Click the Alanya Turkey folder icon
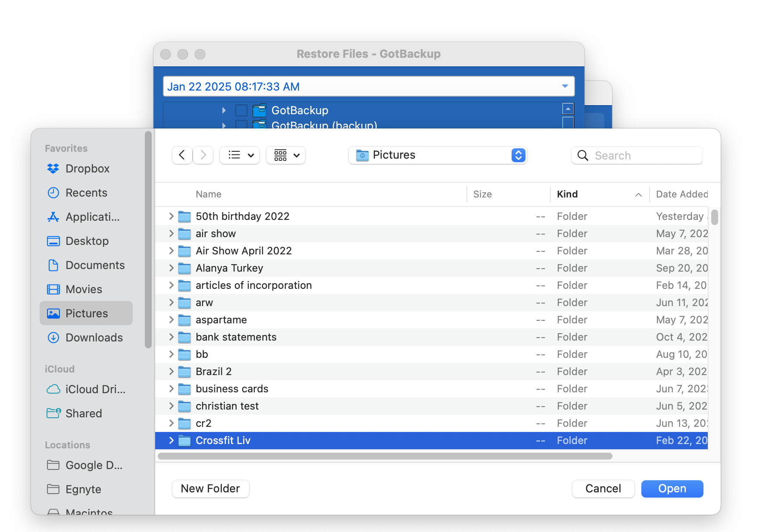The height and width of the screenshot is (532, 775). tap(184, 268)
